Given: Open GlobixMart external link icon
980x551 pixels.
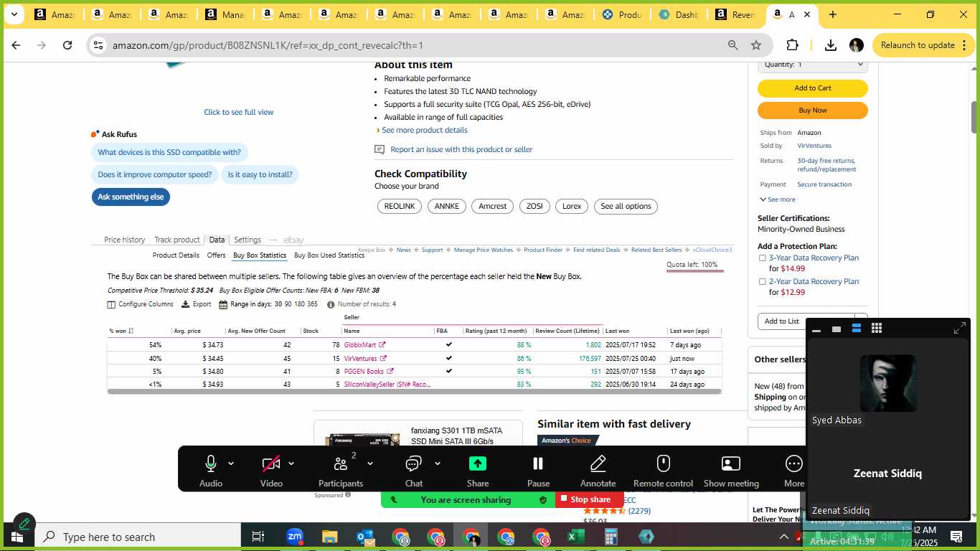Looking at the screenshot, I should (x=382, y=345).
